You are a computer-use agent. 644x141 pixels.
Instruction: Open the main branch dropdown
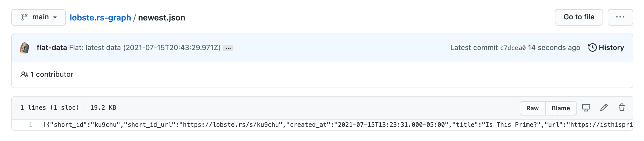39,17
